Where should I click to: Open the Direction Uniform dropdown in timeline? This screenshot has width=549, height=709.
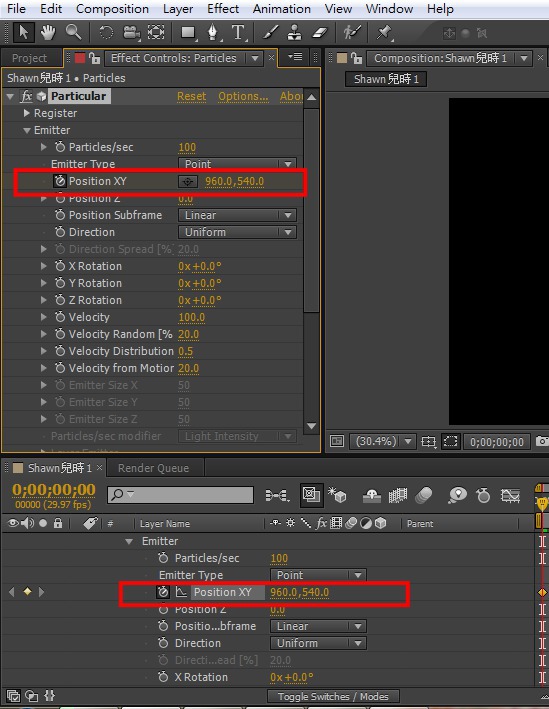[318, 643]
